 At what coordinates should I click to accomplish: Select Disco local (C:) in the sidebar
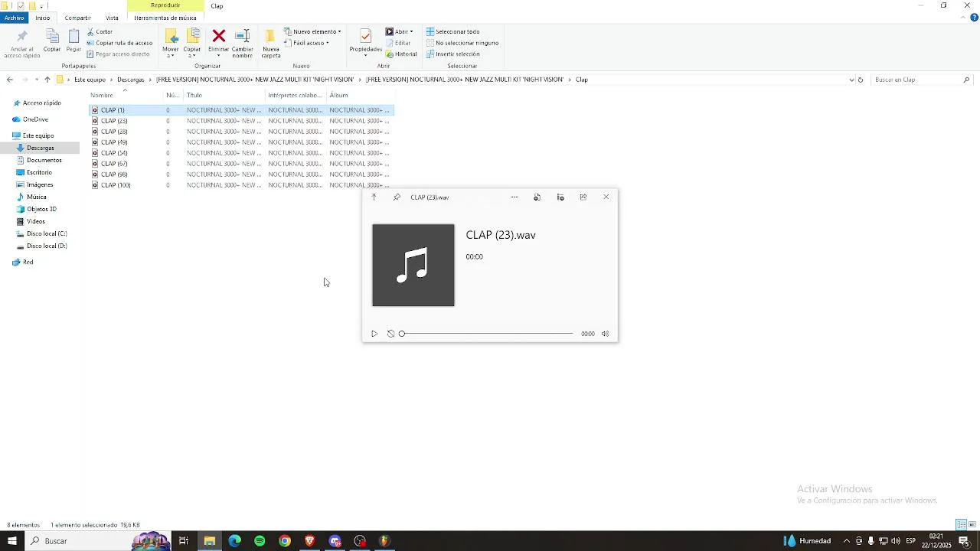pos(47,233)
